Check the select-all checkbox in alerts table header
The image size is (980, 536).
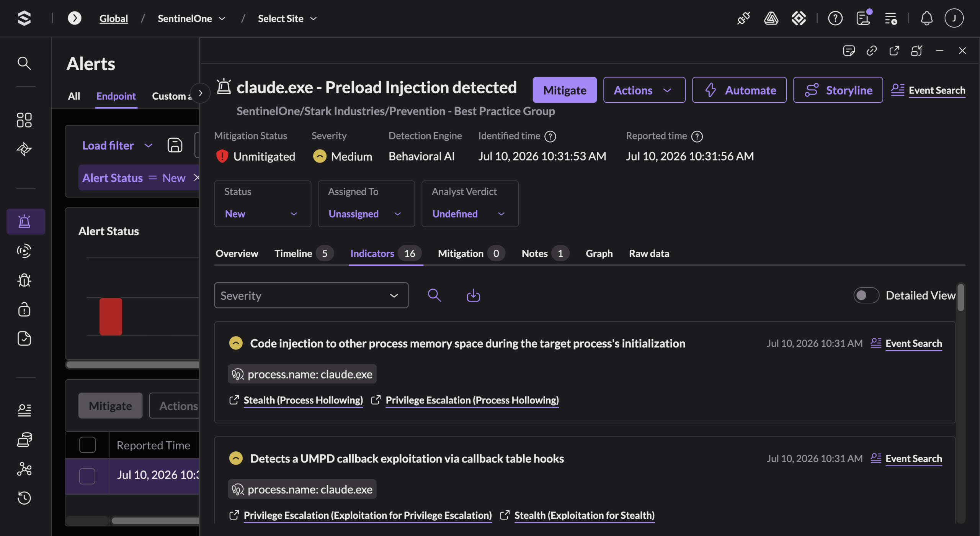click(x=87, y=445)
